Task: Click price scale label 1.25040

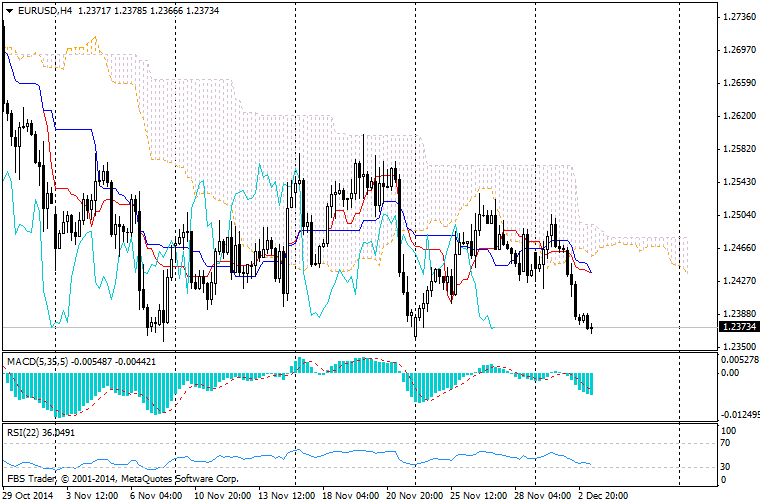Action: (739, 215)
